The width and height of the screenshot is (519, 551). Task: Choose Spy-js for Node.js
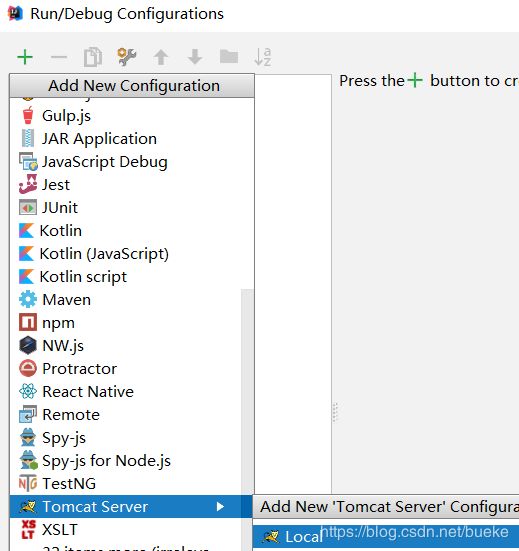coord(125,460)
